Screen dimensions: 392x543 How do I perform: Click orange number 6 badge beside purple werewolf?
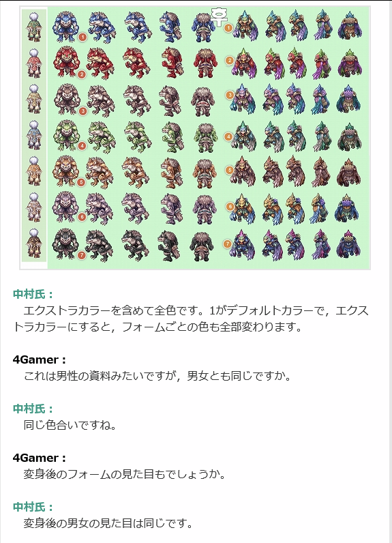[x=82, y=217]
